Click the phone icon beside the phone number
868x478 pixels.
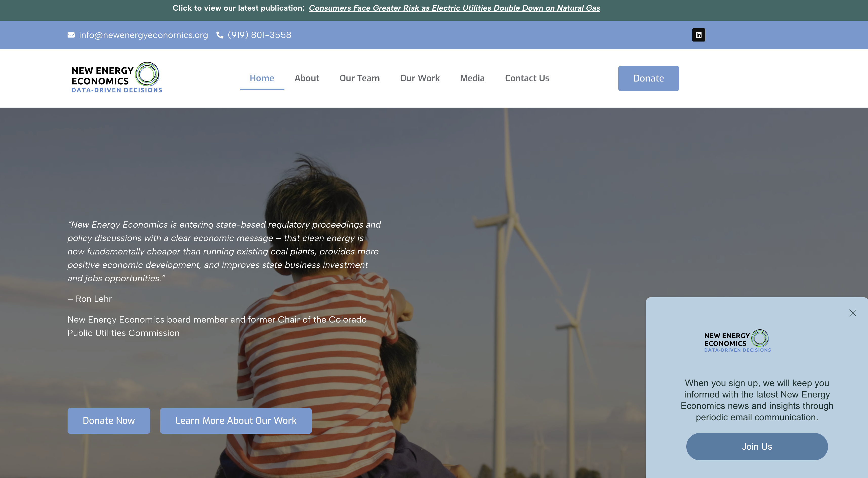coord(219,35)
